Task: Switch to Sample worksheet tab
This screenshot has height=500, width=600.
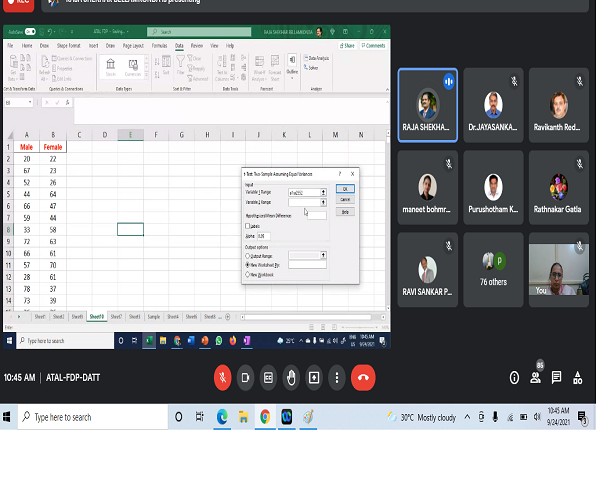Action: point(154,317)
